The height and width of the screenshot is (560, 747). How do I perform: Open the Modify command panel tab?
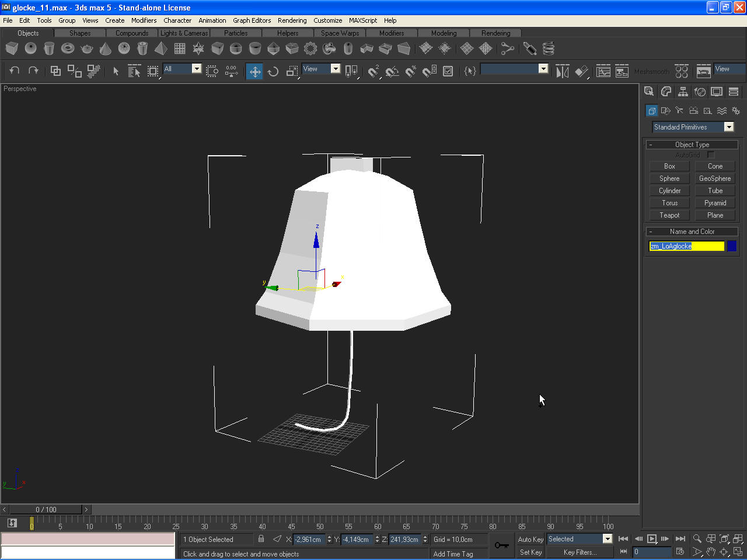666,92
